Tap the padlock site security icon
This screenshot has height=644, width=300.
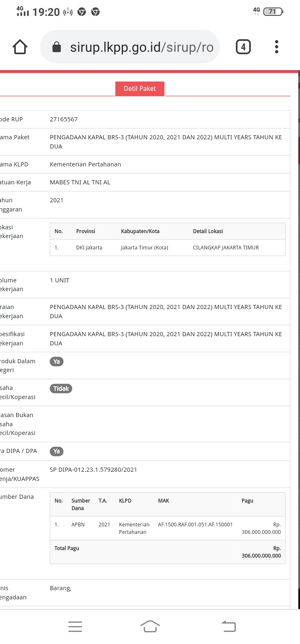pos(57,48)
